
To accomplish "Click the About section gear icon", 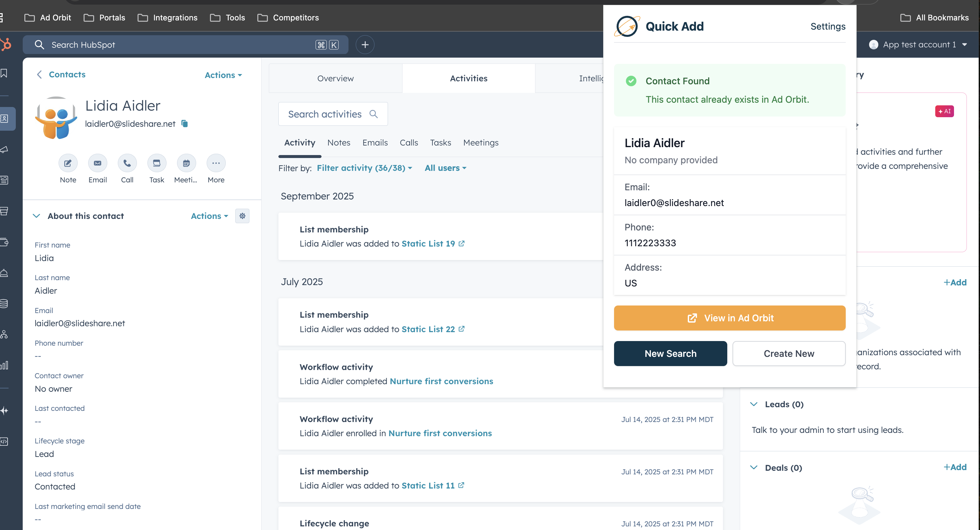I will tap(242, 216).
